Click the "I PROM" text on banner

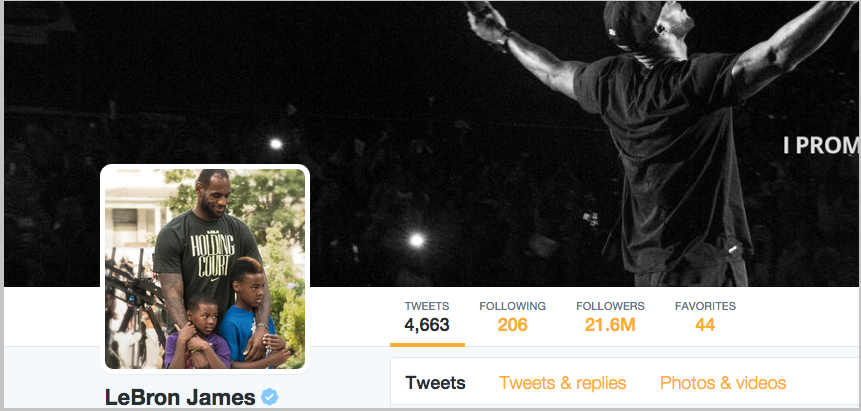coord(821,146)
